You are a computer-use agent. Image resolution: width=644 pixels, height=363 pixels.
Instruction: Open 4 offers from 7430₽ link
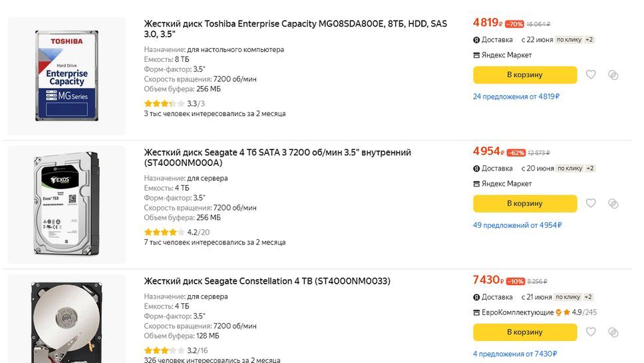515,354
